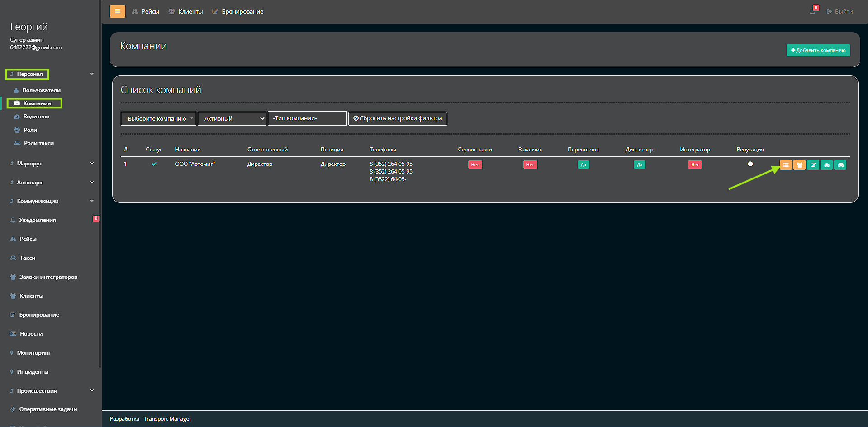Click the green status checkmark for ООО "Автомиг"
This screenshot has width=868, height=427.
pos(154,164)
